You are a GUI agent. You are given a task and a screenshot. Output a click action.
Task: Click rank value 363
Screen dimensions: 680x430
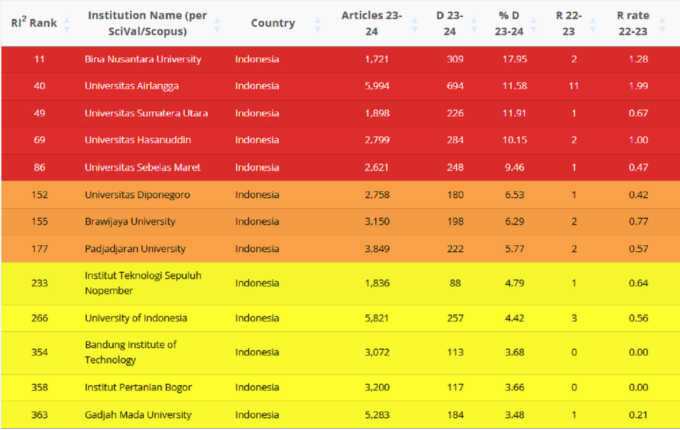39,415
